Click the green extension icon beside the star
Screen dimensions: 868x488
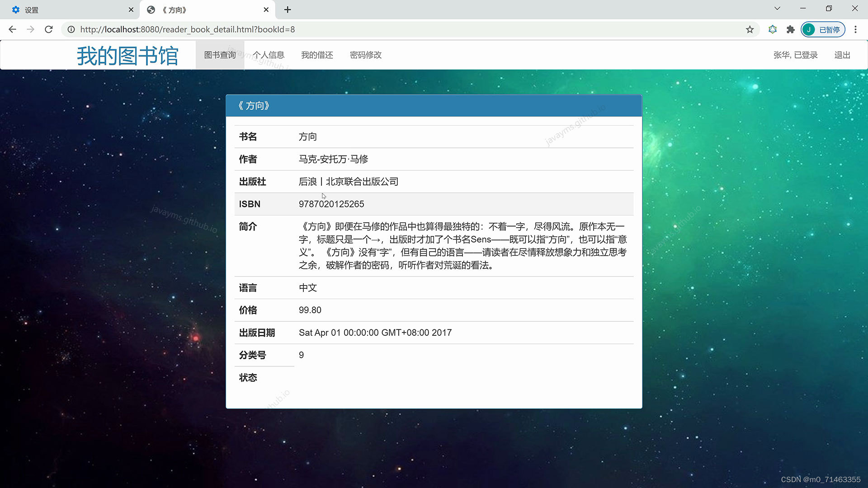(772, 29)
